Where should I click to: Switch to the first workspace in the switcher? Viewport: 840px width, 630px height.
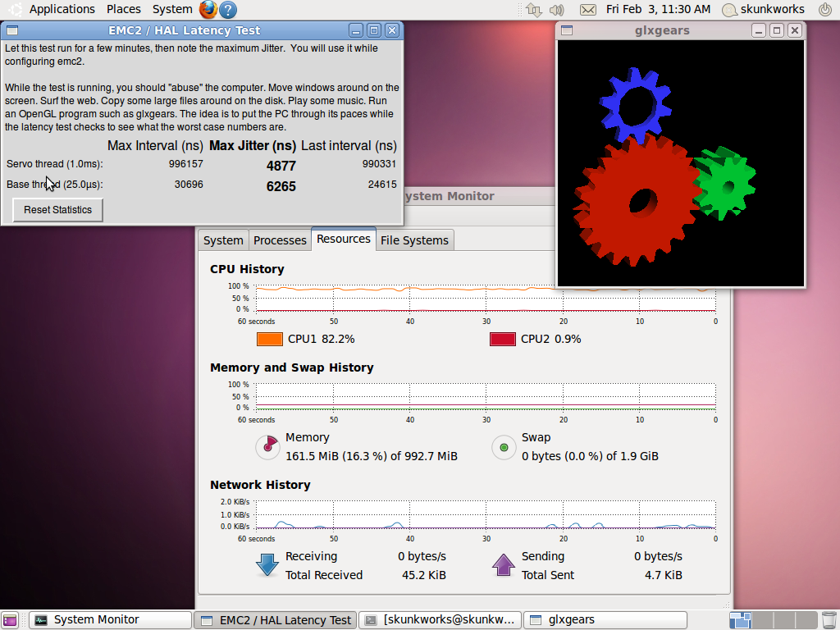741,620
